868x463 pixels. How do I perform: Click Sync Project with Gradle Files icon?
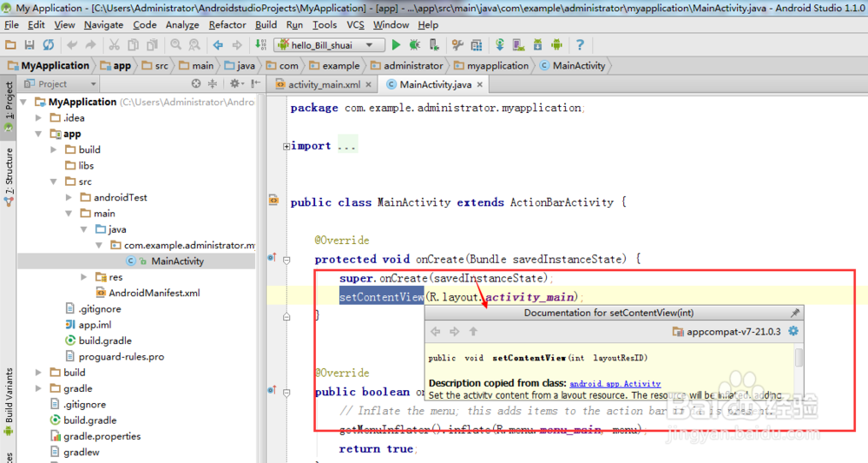click(x=499, y=45)
